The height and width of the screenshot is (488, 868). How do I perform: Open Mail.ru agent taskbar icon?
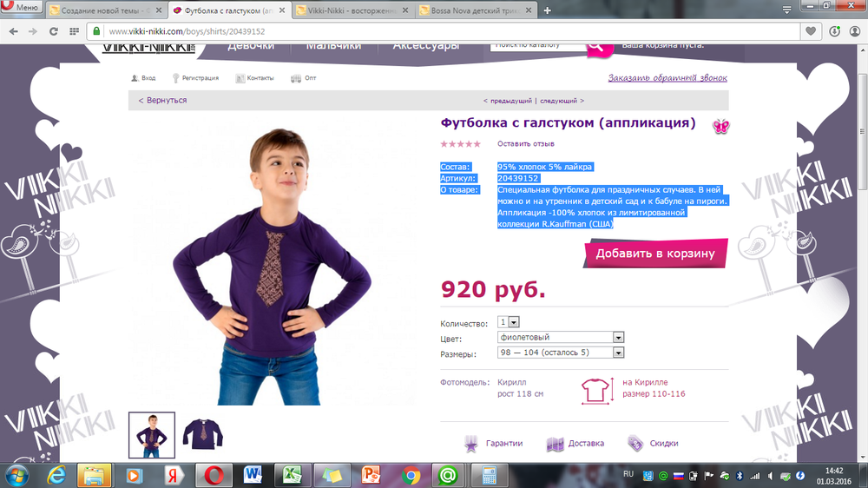pyautogui.click(x=448, y=476)
